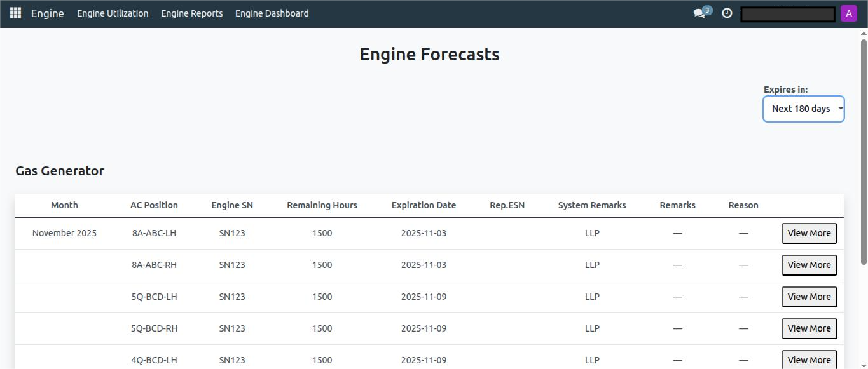868x369 pixels.
Task: Click the 2025-11-09 date in 5Q-BCD-LH row
Action: tap(424, 297)
